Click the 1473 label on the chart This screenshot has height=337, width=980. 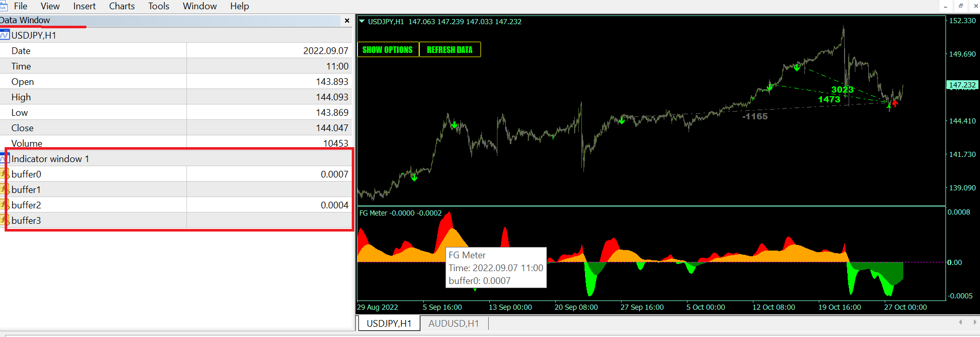[829, 99]
